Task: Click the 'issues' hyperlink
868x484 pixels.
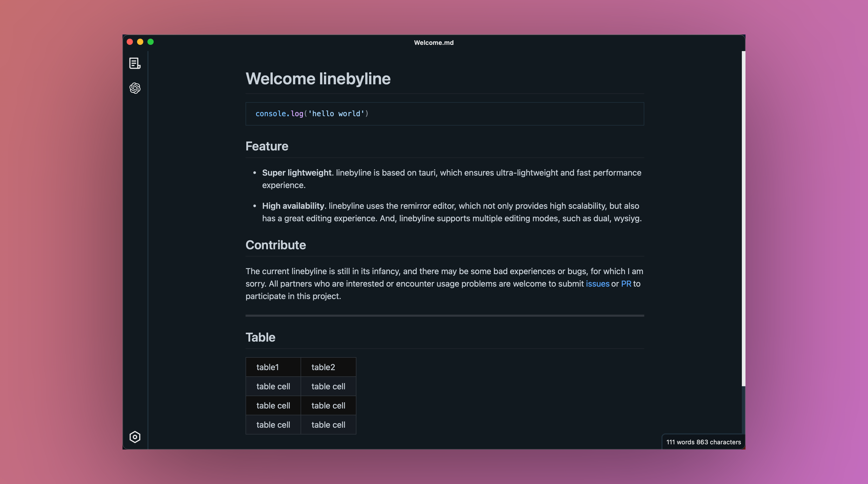Action: (598, 284)
